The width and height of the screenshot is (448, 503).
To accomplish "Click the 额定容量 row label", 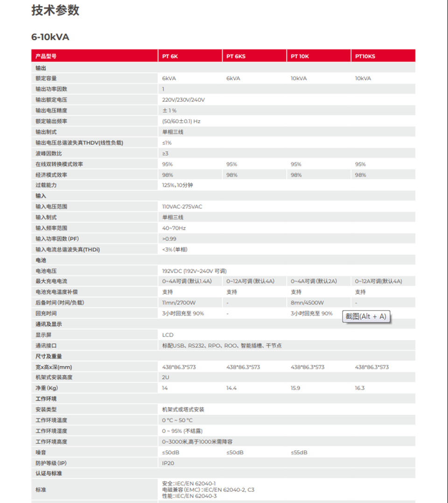I will pos(46,78).
